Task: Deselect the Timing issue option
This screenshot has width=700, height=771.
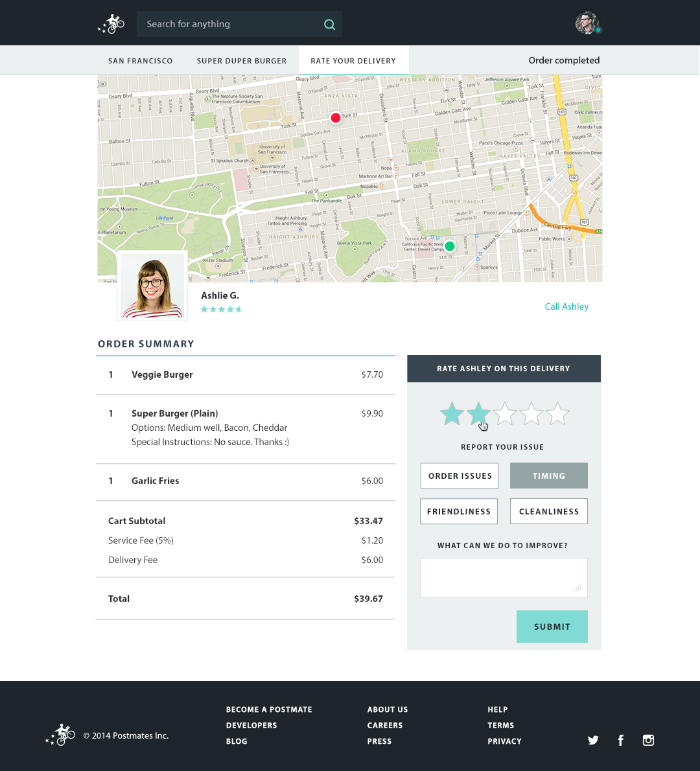Action: click(x=548, y=476)
